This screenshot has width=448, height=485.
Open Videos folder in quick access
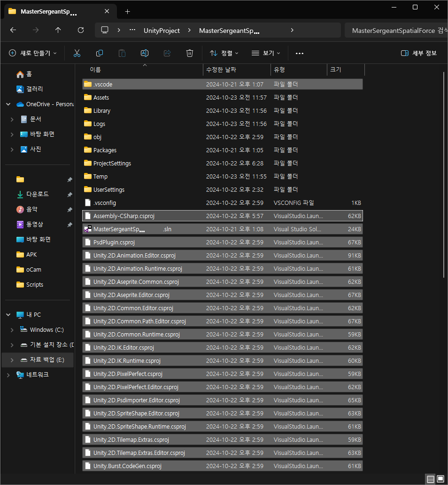[30, 224]
